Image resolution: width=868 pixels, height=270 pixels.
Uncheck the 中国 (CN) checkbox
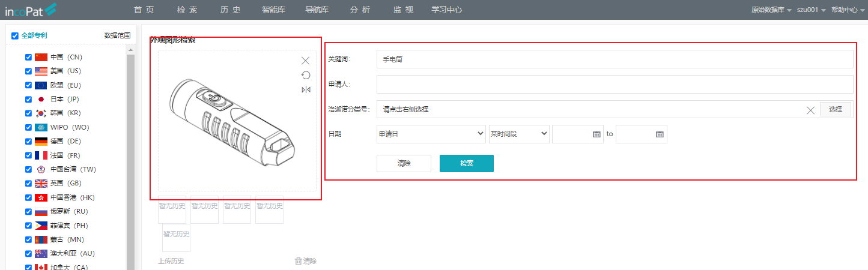pos(28,57)
